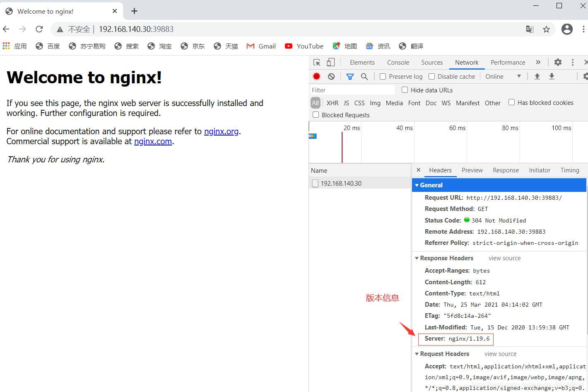Switch to the Elements tab

[362, 62]
